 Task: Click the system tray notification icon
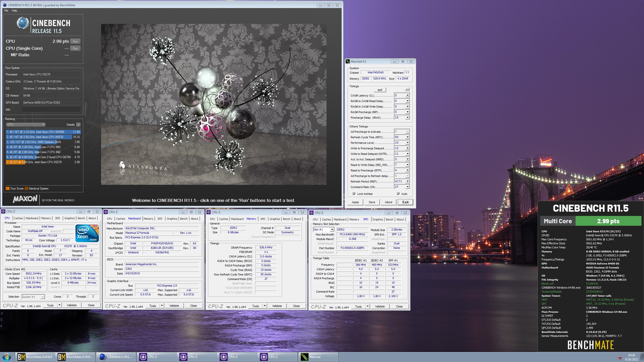click(619, 357)
